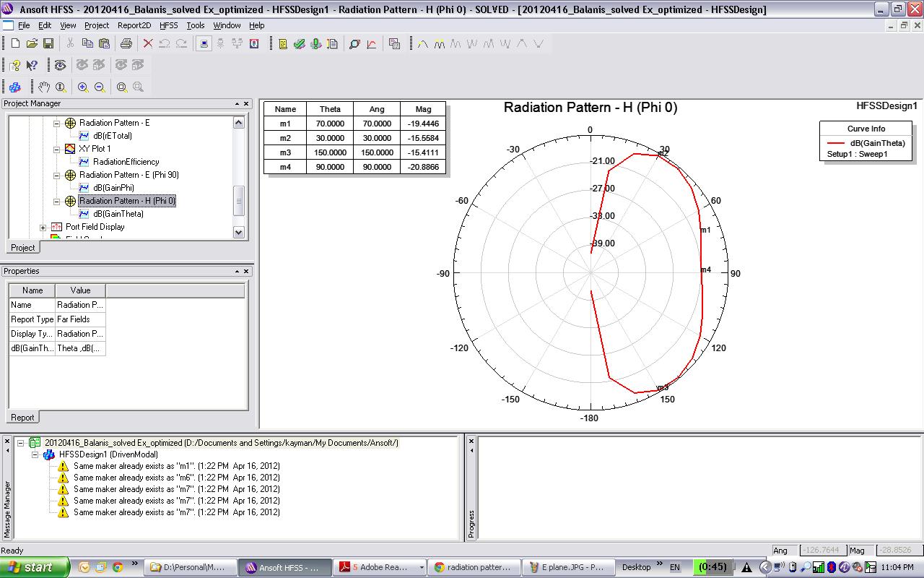924x578 pixels.
Task: Click the Zoom Out magnifier icon
Action: pos(100,87)
